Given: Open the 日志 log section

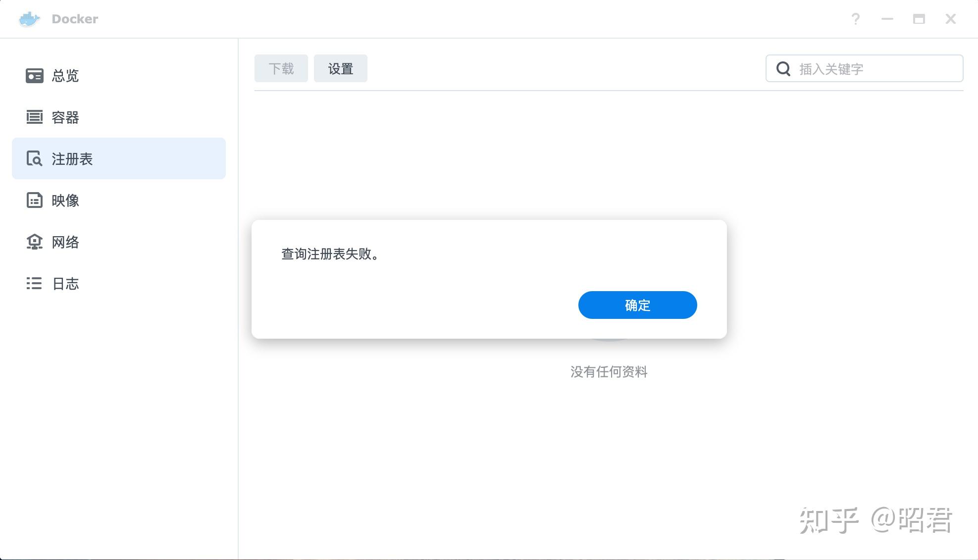Looking at the screenshot, I should pos(65,284).
